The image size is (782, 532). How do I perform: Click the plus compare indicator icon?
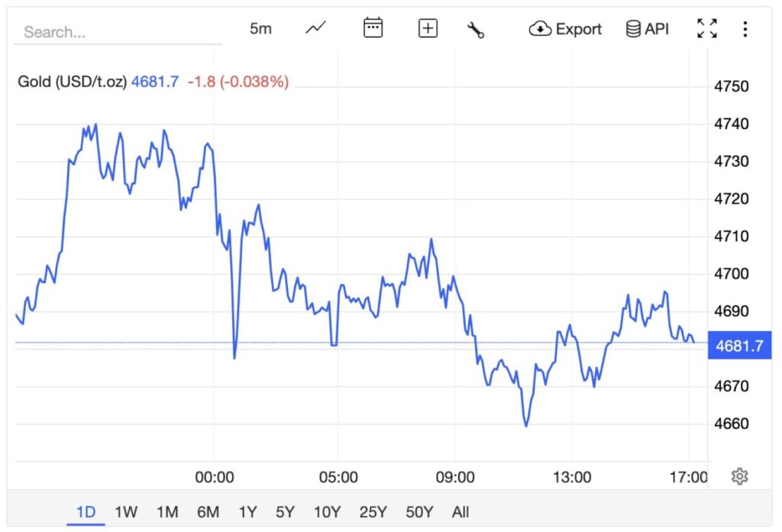click(428, 29)
